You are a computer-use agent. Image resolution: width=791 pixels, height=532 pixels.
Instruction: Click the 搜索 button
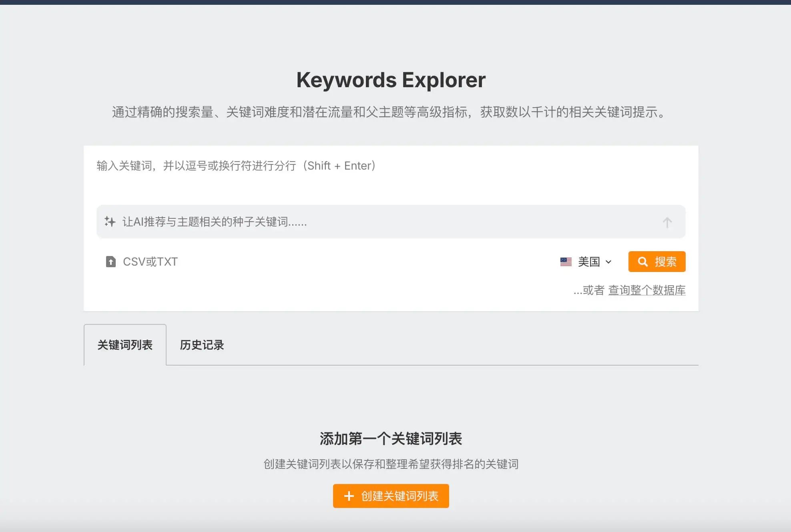tap(656, 262)
